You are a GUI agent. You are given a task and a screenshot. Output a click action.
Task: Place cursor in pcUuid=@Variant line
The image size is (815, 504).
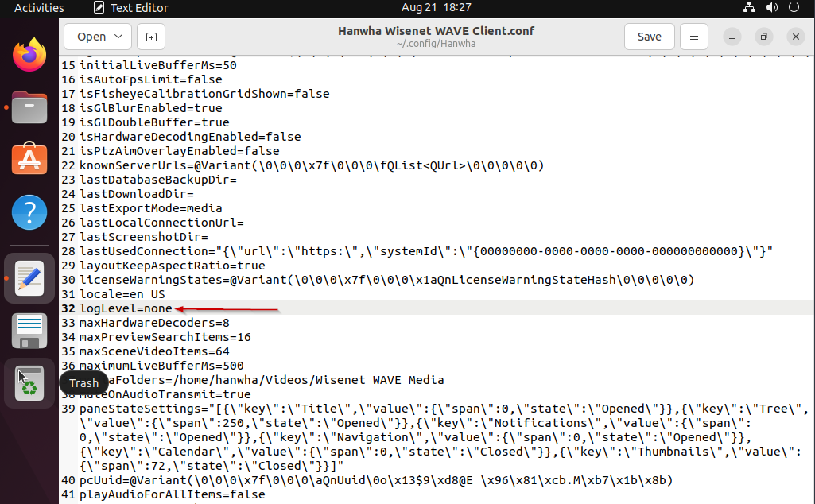pyautogui.click(x=376, y=480)
